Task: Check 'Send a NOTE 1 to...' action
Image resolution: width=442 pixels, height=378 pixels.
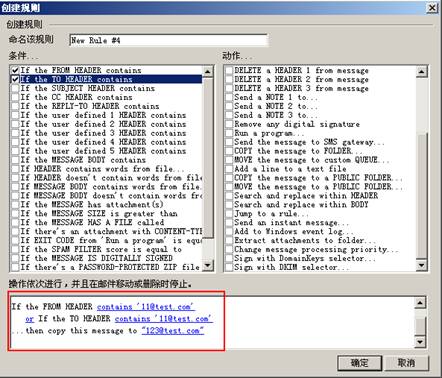Action: (x=229, y=97)
